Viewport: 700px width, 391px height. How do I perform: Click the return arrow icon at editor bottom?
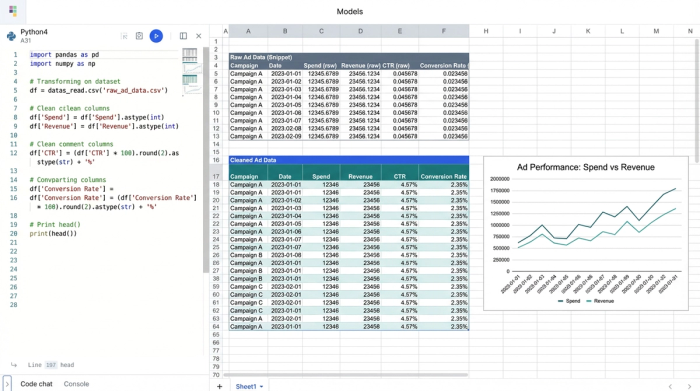coord(14,365)
